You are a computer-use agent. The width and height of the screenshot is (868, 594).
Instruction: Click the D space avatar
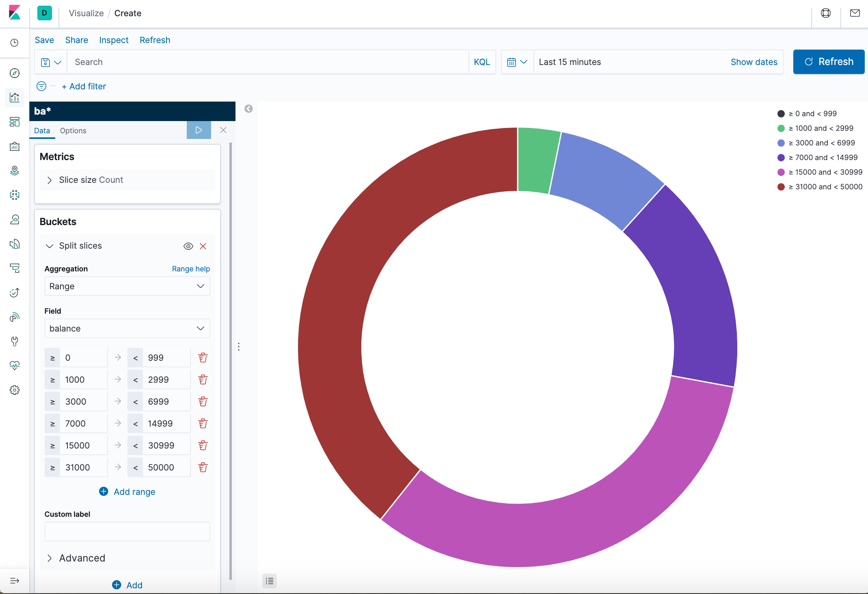[45, 13]
